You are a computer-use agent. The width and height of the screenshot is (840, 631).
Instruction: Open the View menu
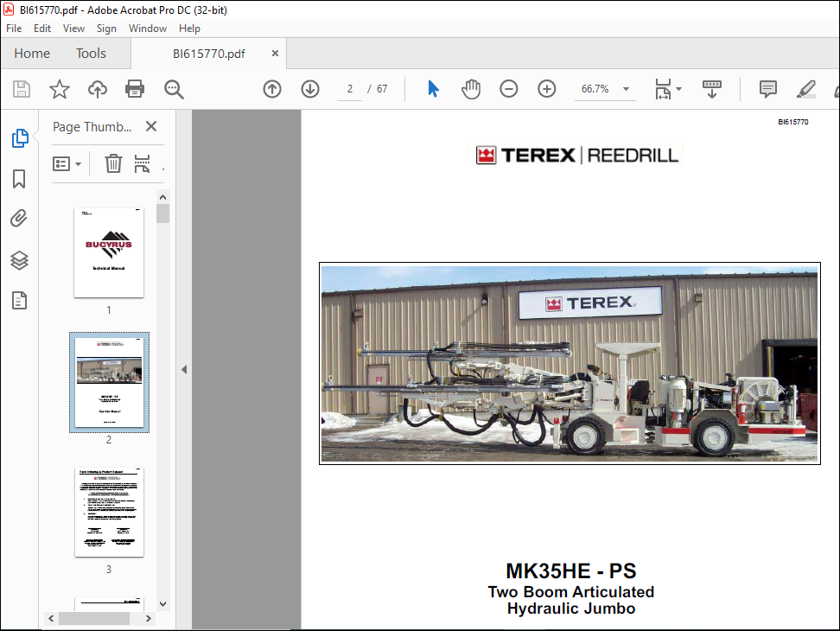click(73, 29)
